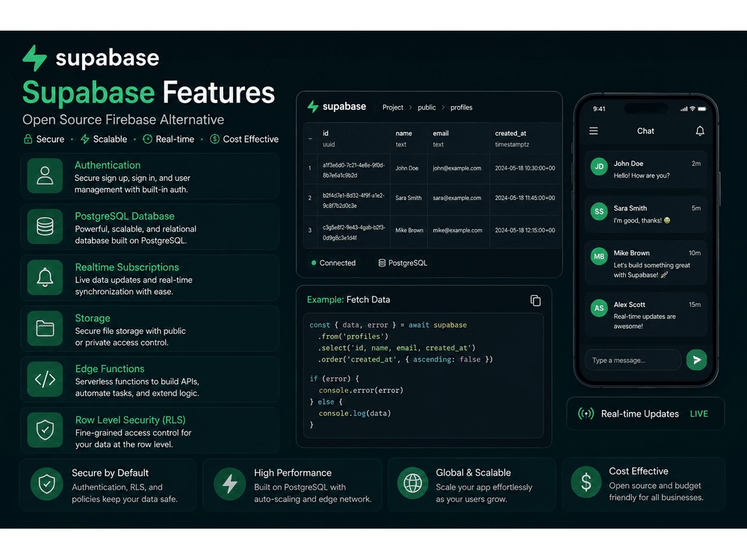Click the Real-time clock icon
Image resolution: width=747 pixels, height=560 pixels.
pyautogui.click(x=148, y=139)
